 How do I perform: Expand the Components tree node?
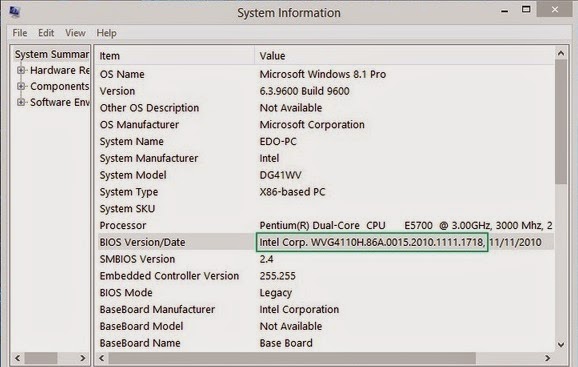(21, 86)
